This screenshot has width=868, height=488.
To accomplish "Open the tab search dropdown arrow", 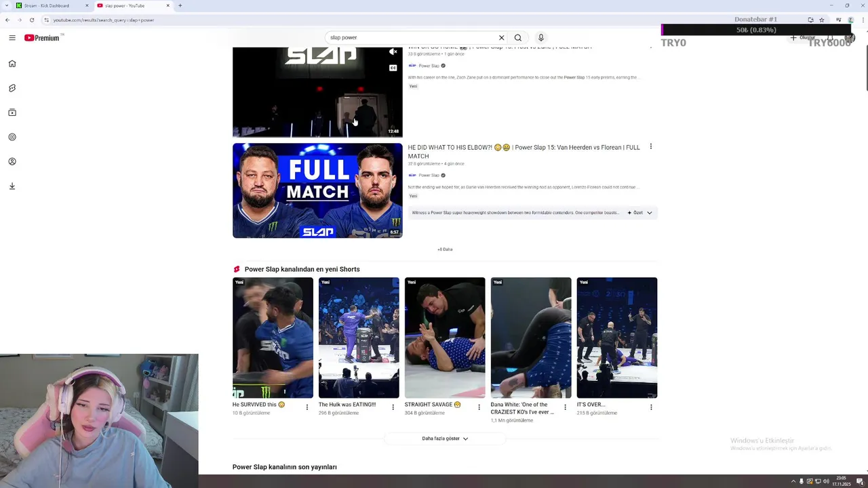I will 5,5.
